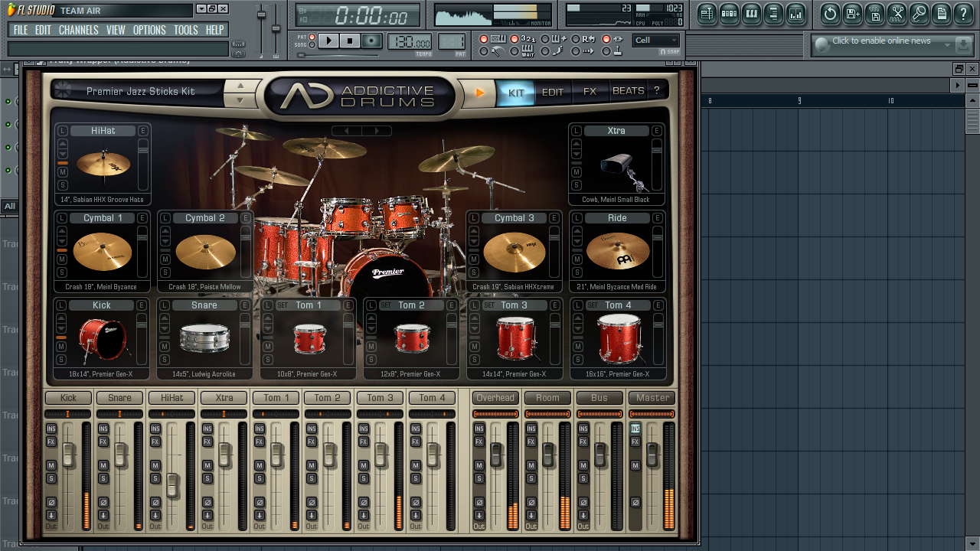Open the Playlist window
Screen dimensions: 980x551
pyautogui.click(x=706, y=13)
